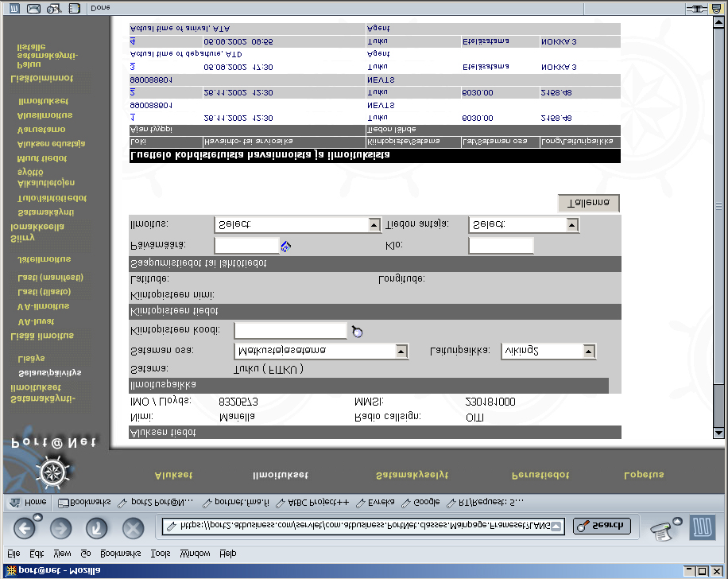Click the Google bookmark on the bookmarks toolbar
728x579 pixels.
[x=421, y=503]
